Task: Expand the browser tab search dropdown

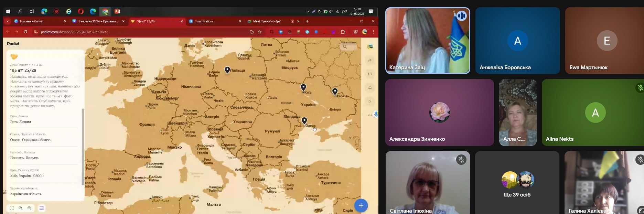Action: tap(7, 21)
